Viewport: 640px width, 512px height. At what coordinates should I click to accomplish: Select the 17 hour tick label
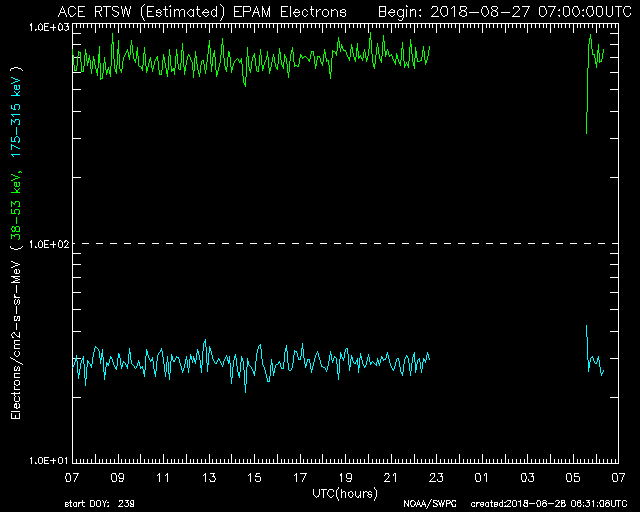point(300,478)
